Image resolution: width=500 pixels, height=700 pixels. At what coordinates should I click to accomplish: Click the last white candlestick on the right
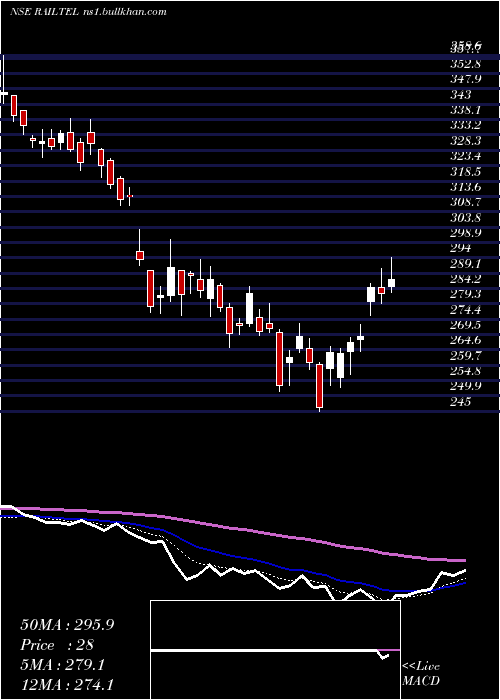coord(392,283)
